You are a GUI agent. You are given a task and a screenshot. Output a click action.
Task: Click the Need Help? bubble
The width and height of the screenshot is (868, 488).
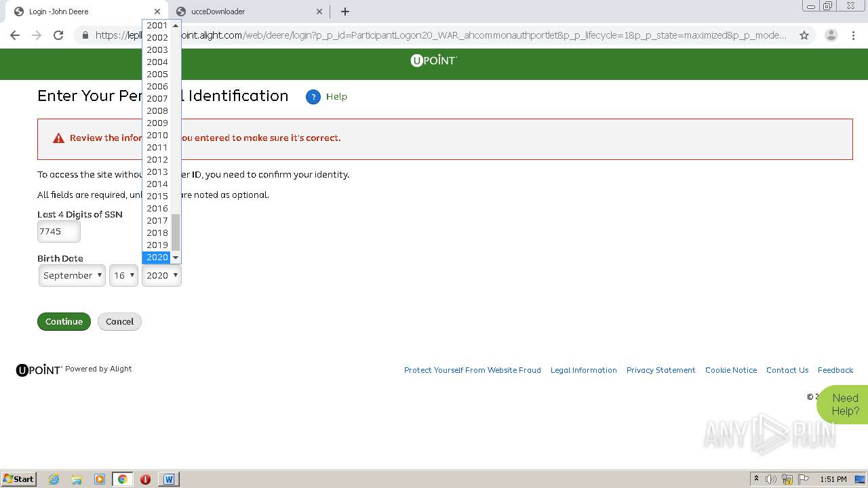844,405
